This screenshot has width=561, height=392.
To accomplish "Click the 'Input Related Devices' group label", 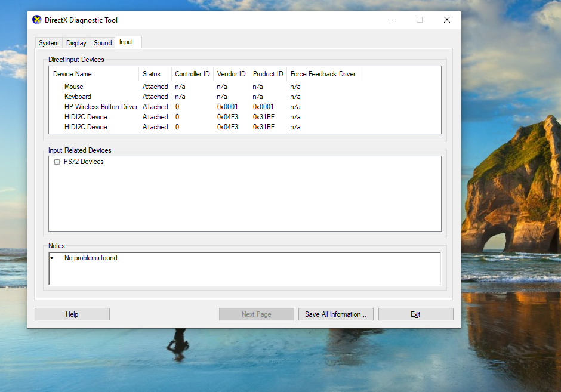I will 80,150.
